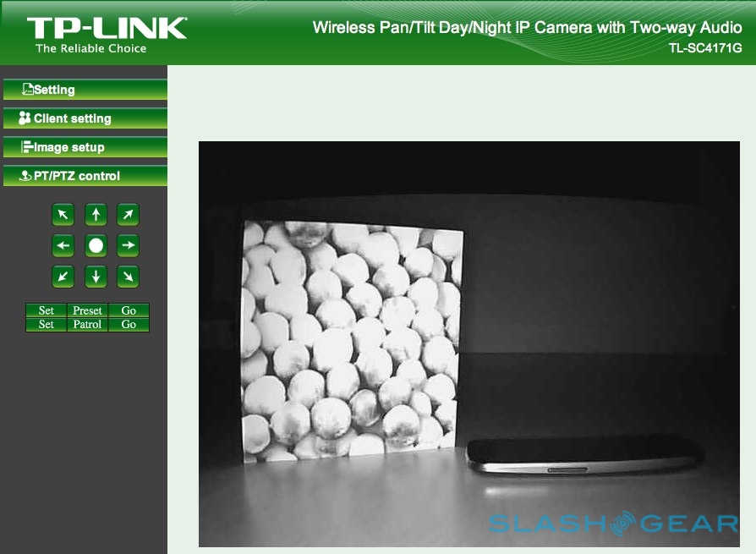Open the Setting menu
756x554 pixels.
pyautogui.click(x=84, y=90)
